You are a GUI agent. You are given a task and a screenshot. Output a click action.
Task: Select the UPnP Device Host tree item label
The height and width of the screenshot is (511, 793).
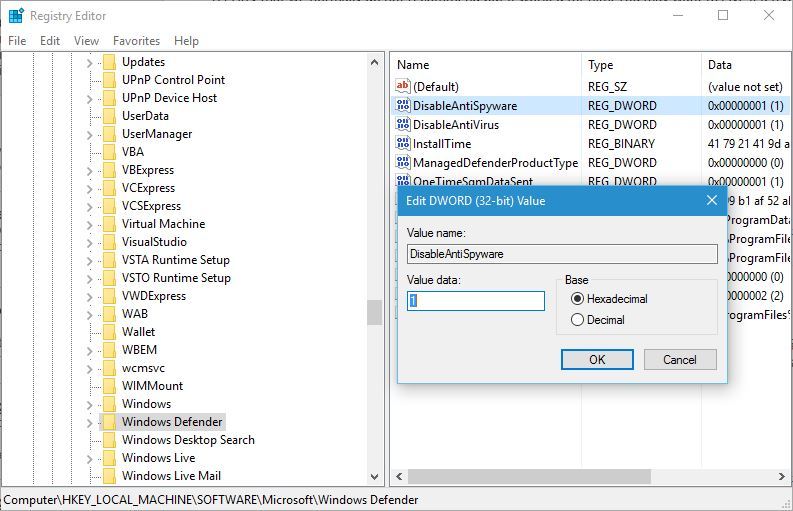[169, 98]
